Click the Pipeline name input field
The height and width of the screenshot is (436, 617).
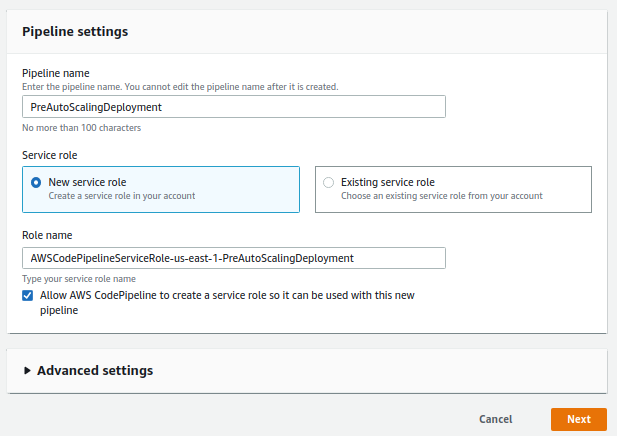click(233, 107)
